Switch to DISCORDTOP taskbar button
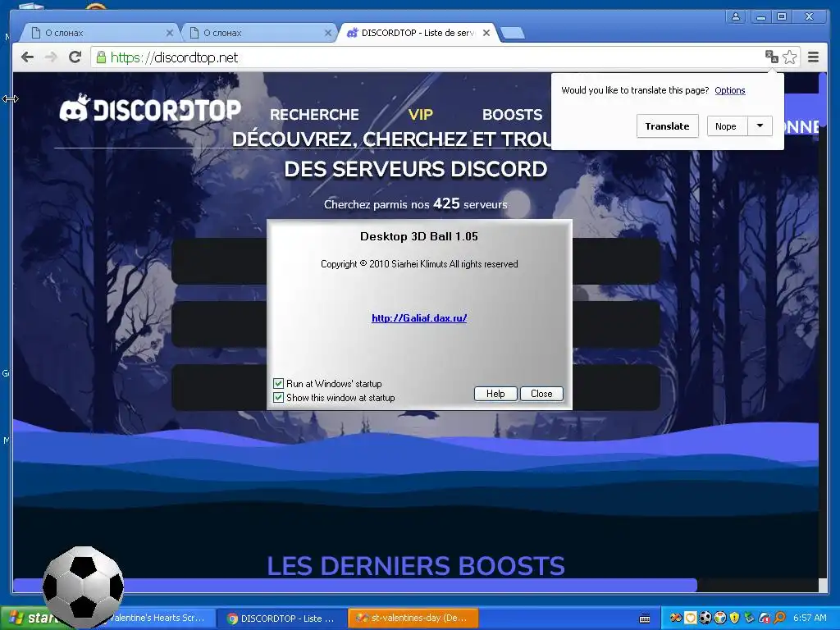This screenshot has width=840, height=630. click(x=281, y=619)
